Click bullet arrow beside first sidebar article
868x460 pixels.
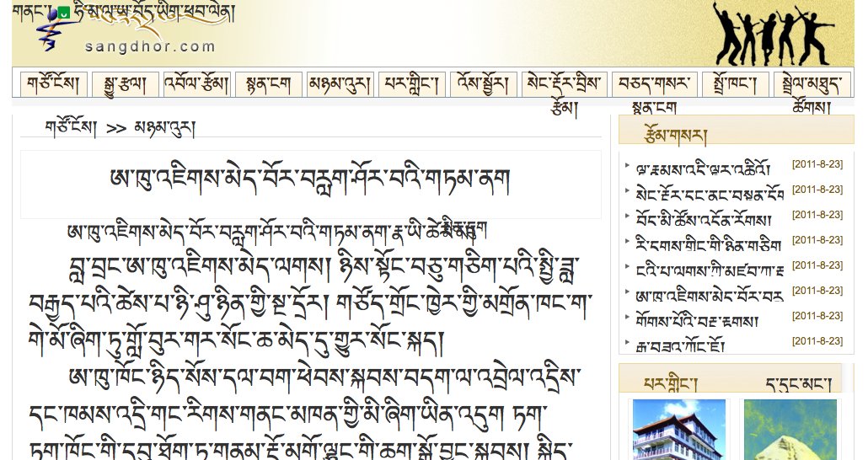(x=627, y=166)
